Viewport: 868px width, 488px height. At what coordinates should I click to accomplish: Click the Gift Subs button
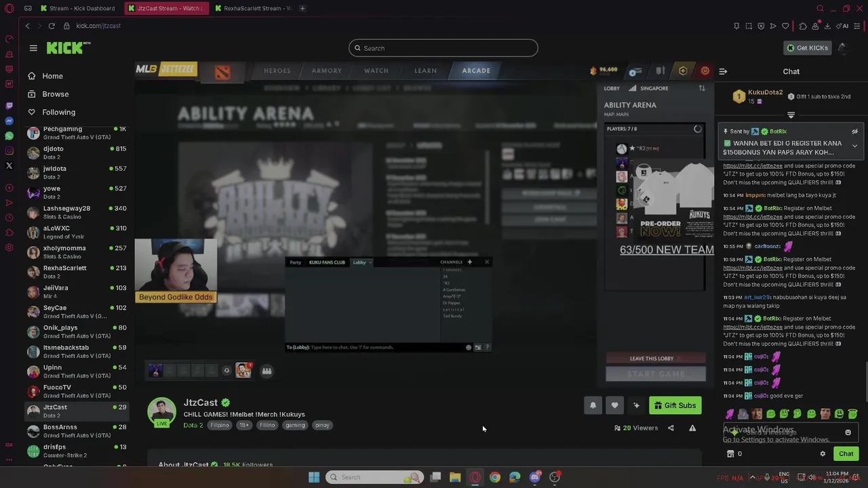(x=675, y=405)
